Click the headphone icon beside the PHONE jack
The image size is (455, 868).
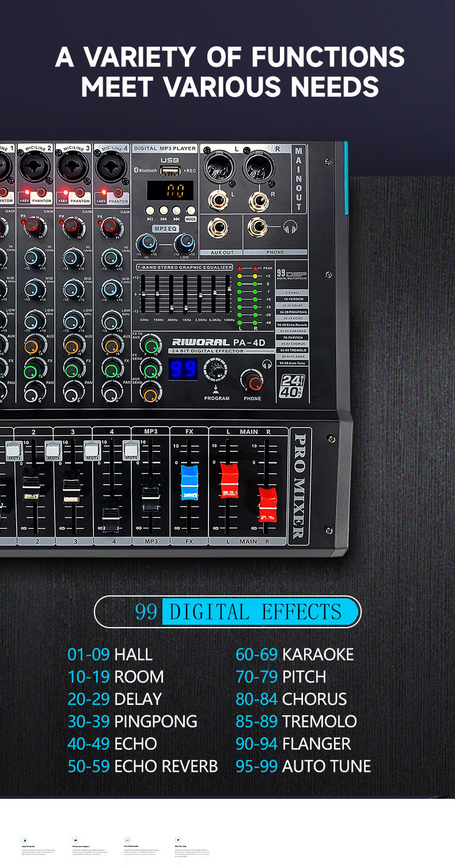(x=290, y=227)
